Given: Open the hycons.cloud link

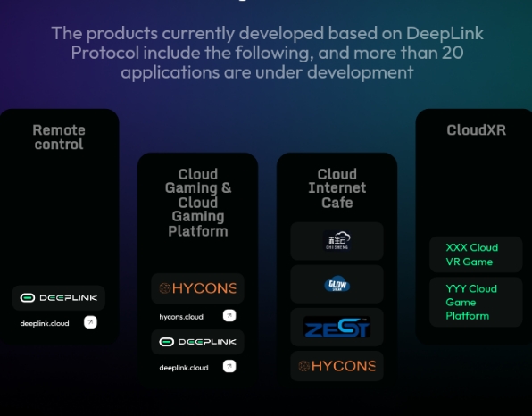Looking at the screenshot, I should click(x=181, y=317).
